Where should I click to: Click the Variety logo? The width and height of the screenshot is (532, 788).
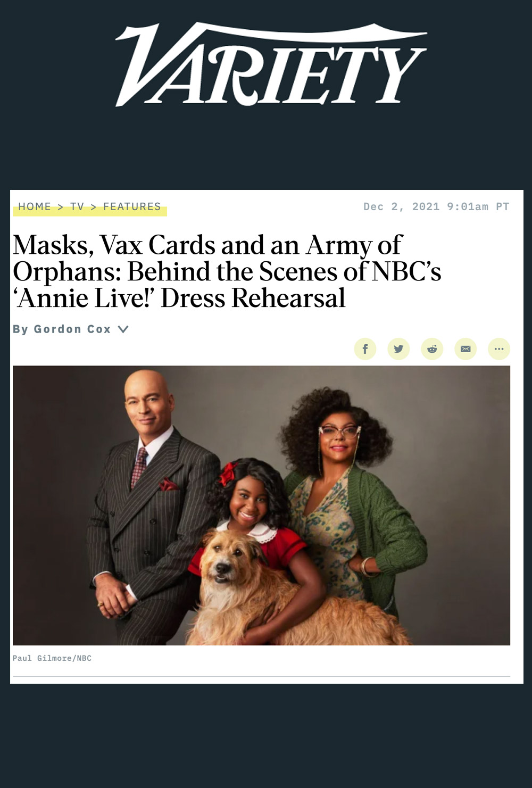[271, 64]
